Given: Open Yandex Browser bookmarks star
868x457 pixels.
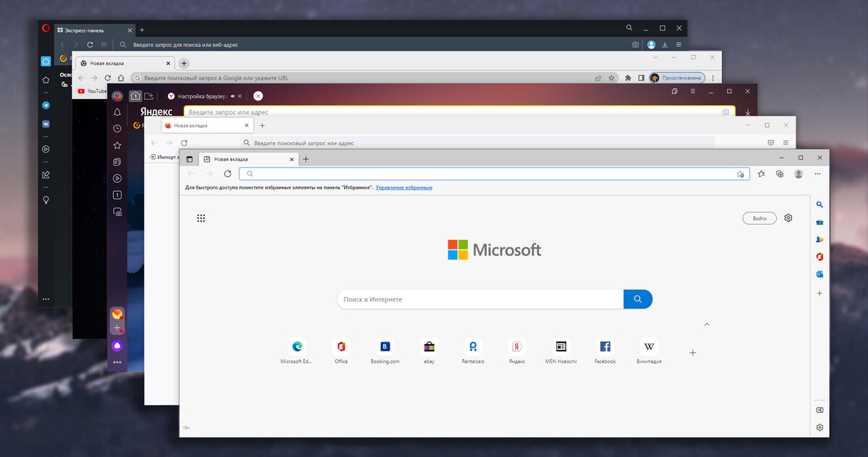Looking at the screenshot, I should 117,145.
